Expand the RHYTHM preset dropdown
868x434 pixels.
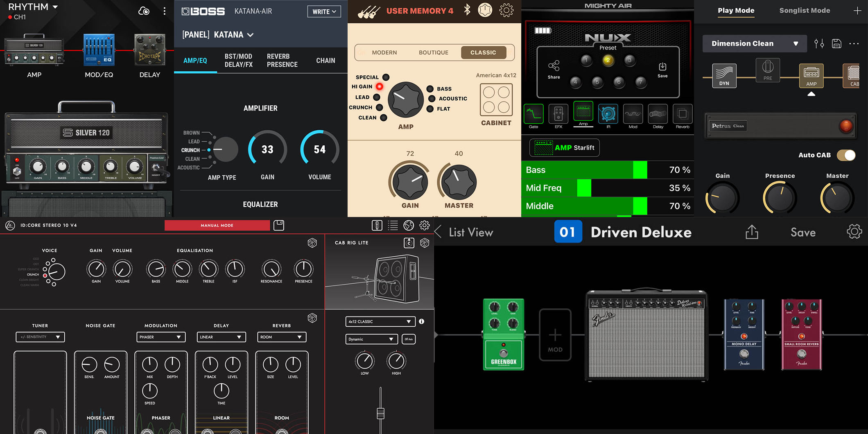tap(33, 7)
